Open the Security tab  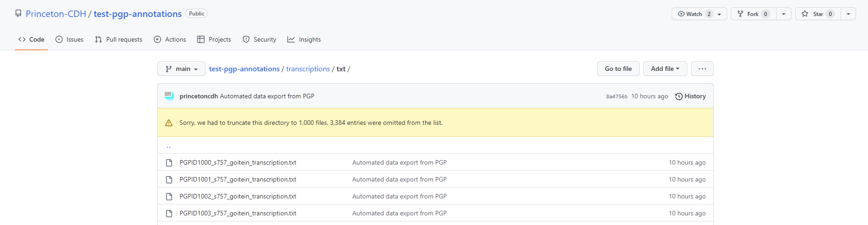coord(259,39)
